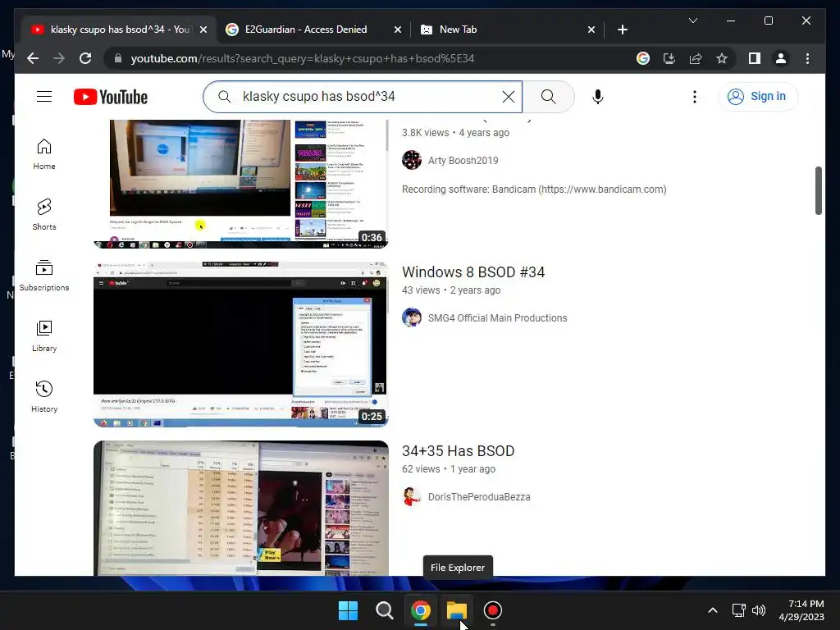Viewport: 840px width, 630px height.
Task: Focus the Chrome address bar URL
Action: click(x=303, y=58)
